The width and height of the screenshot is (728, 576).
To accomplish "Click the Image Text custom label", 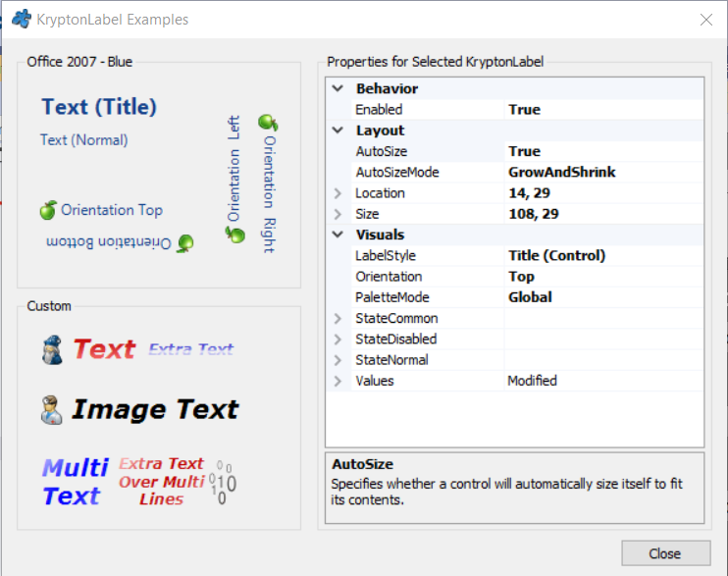I will tap(155, 410).
